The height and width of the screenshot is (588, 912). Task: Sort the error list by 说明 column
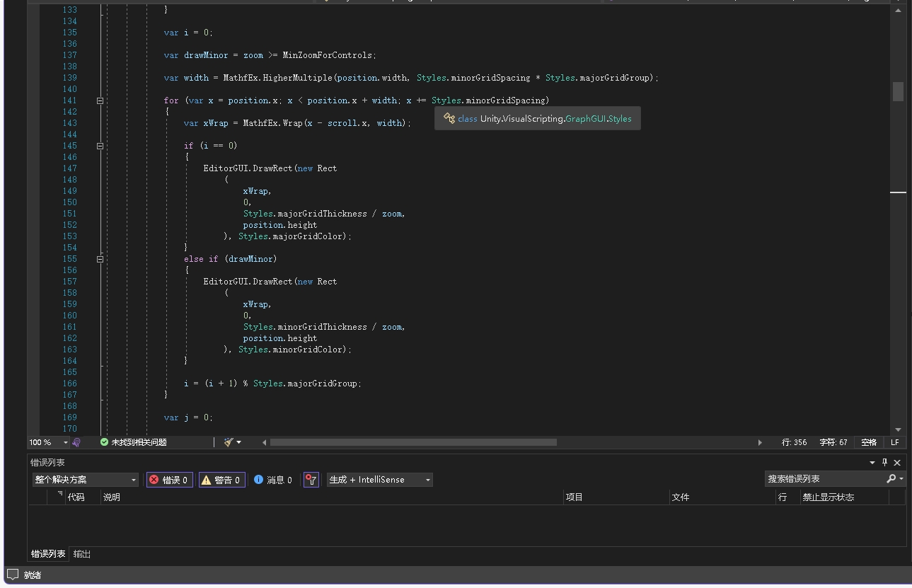tap(332, 497)
